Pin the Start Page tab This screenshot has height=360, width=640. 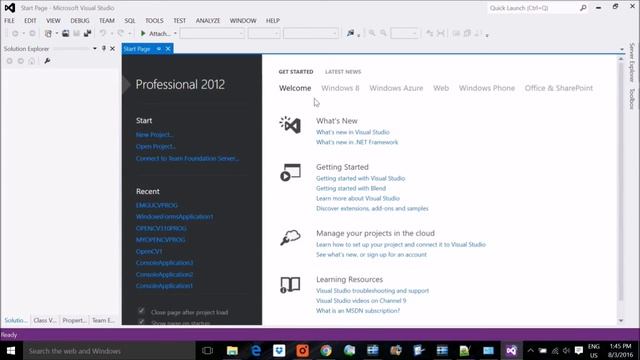(x=158, y=49)
